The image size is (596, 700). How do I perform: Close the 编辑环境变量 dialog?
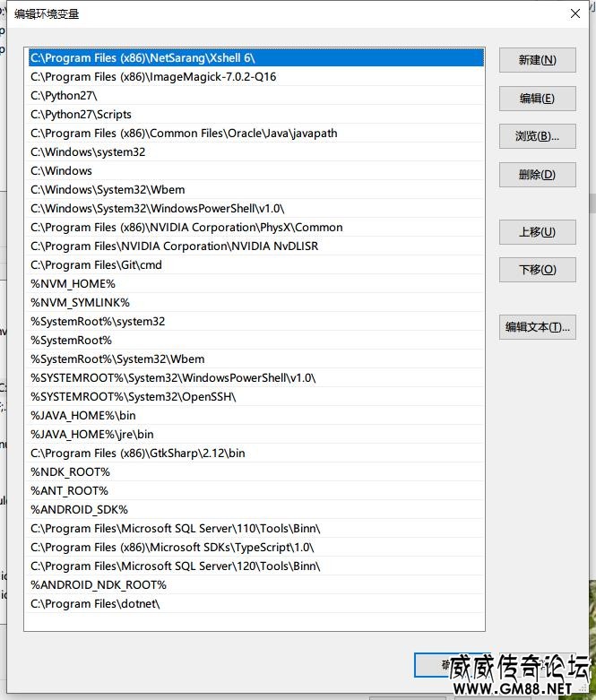tap(574, 13)
